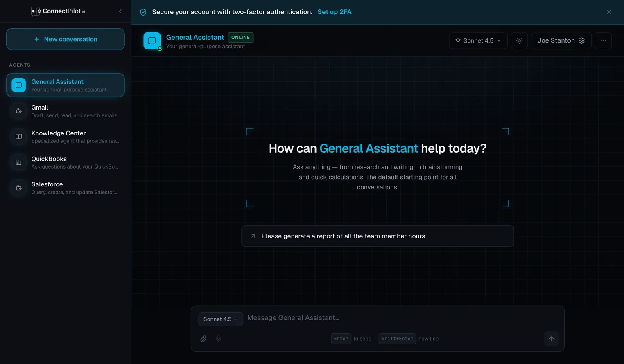Open the Sonnet 4.5 selector in message box
The width and height of the screenshot is (624, 364).
coord(220,319)
